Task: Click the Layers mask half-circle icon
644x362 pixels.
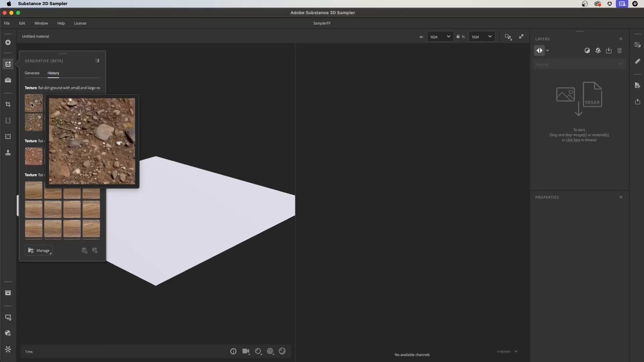Action: (x=587, y=50)
